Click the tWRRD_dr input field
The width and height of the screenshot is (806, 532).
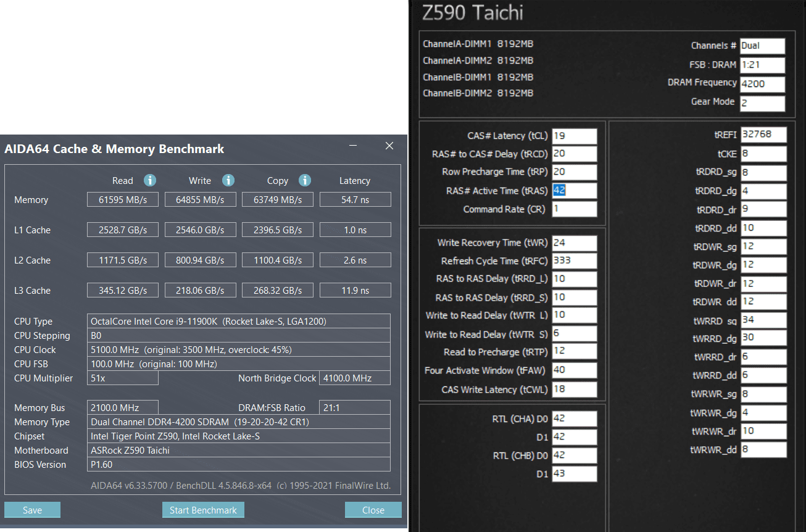tap(764, 357)
